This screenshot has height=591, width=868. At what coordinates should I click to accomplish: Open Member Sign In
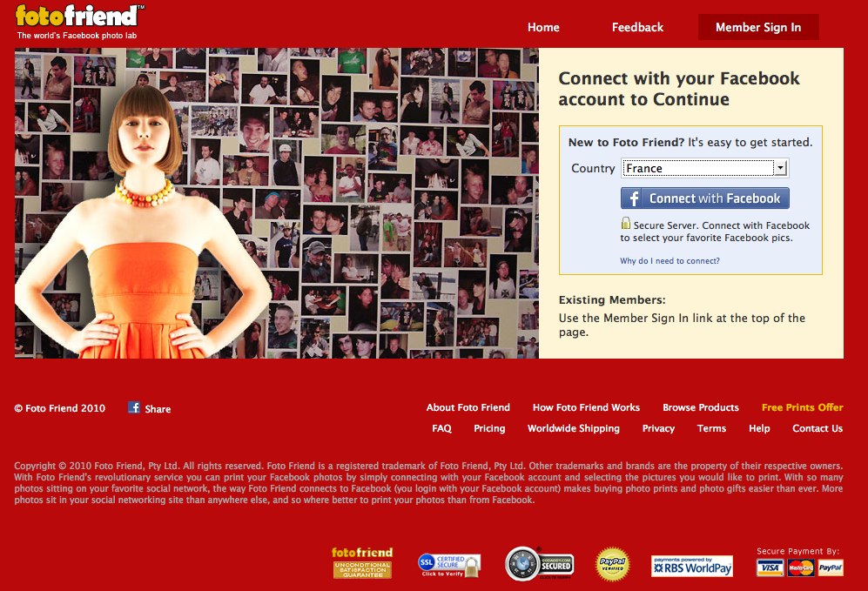pyautogui.click(x=758, y=27)
